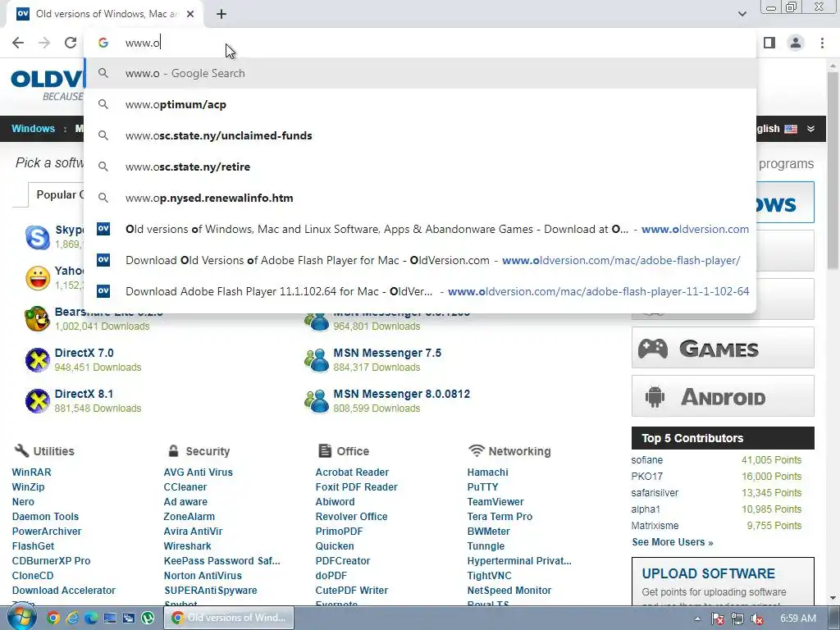Image resolution: width=840 pixels, height=630 pixels.
Task: Launch uTorrent from the taskbar
Action: coord(148,619)
